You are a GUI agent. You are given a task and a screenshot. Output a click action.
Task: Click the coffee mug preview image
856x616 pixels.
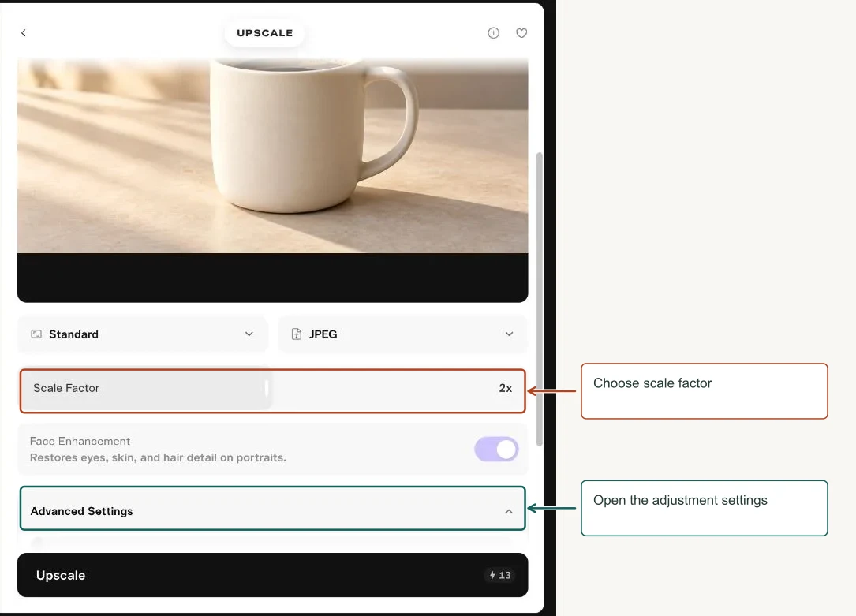coord(272,156)
